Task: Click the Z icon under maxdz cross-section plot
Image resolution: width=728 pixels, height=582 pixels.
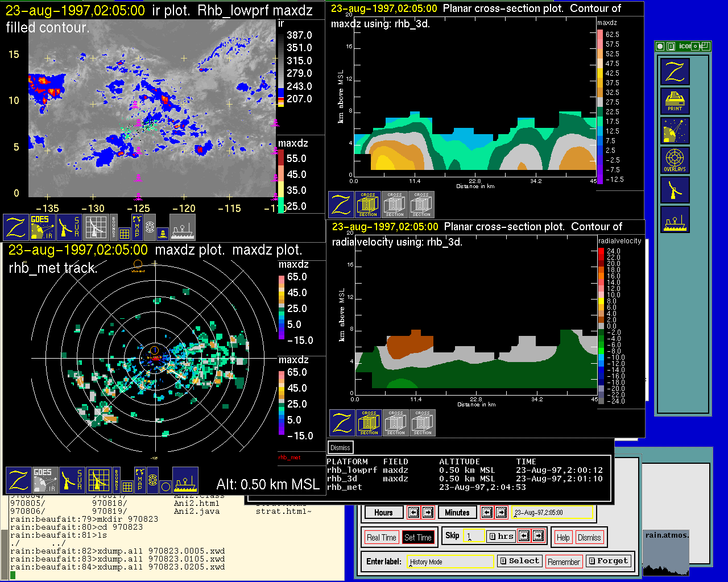Action: pos(341,205)
